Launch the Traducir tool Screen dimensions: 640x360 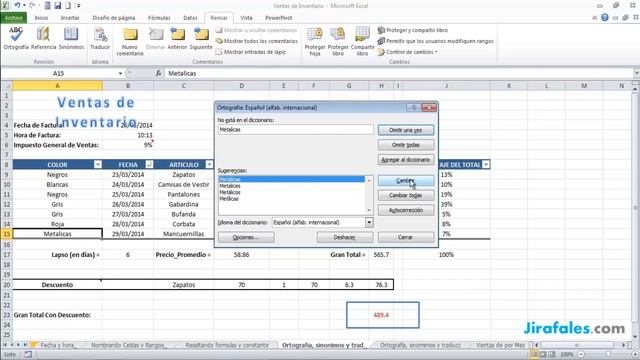pos(100,38)
